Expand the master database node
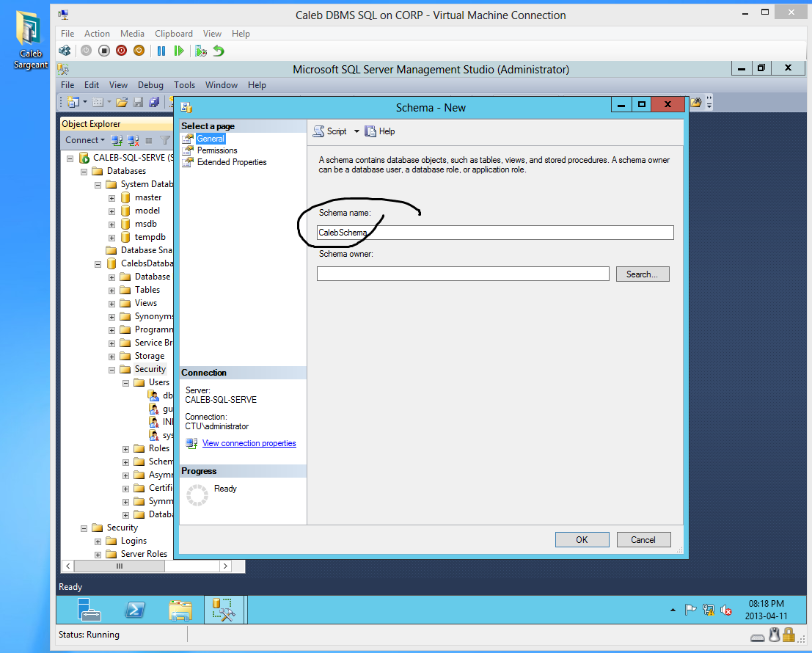The height and width of the screenshot is (653, 812). click(x=111, y=198)
